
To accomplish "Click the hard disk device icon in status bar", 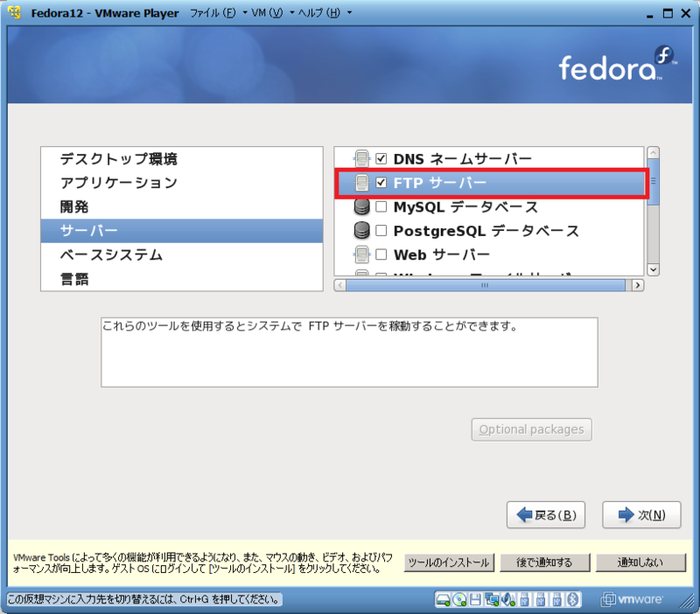I will coord(442,600).
